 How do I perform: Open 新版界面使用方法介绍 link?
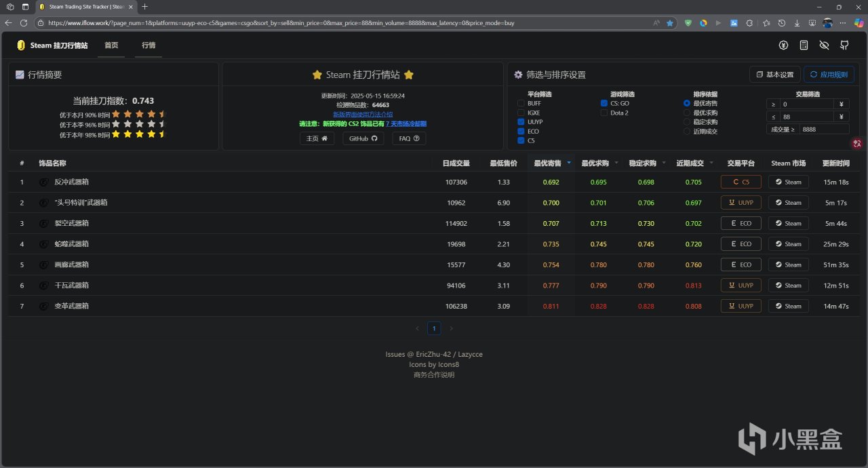pyautogui.click(x=363, y=114)
